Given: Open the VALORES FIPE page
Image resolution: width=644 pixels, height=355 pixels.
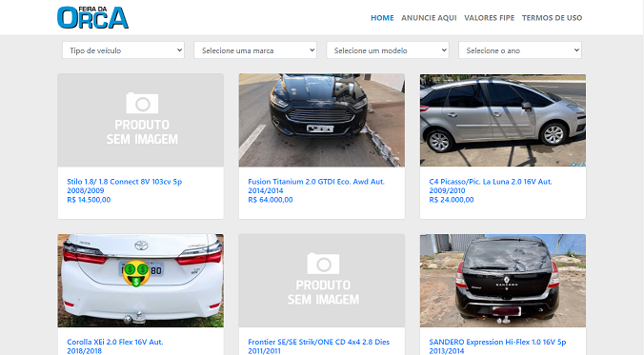Looking at the screenshot, I should point(489,18).
